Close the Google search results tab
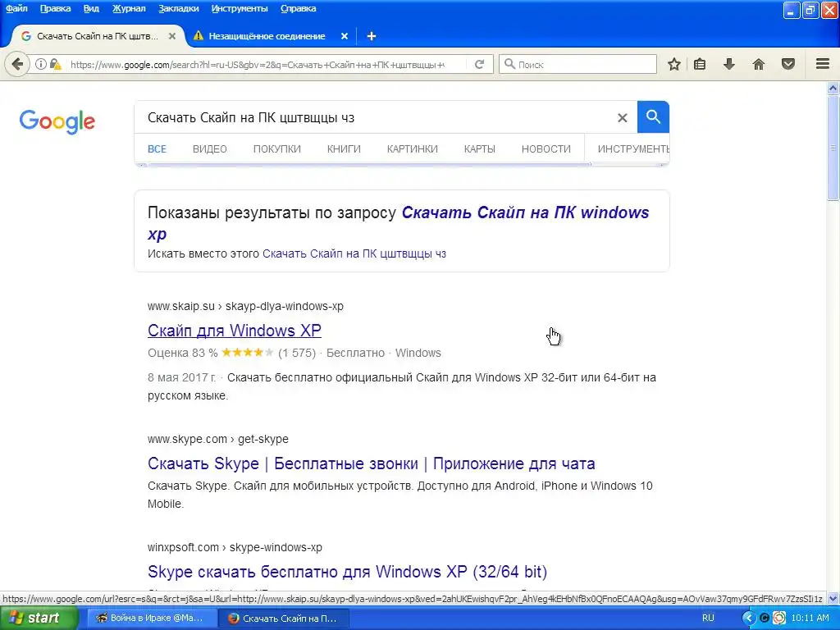Image resolution: width=840 pixels, height=630 pixels. (x=172, y=36)
